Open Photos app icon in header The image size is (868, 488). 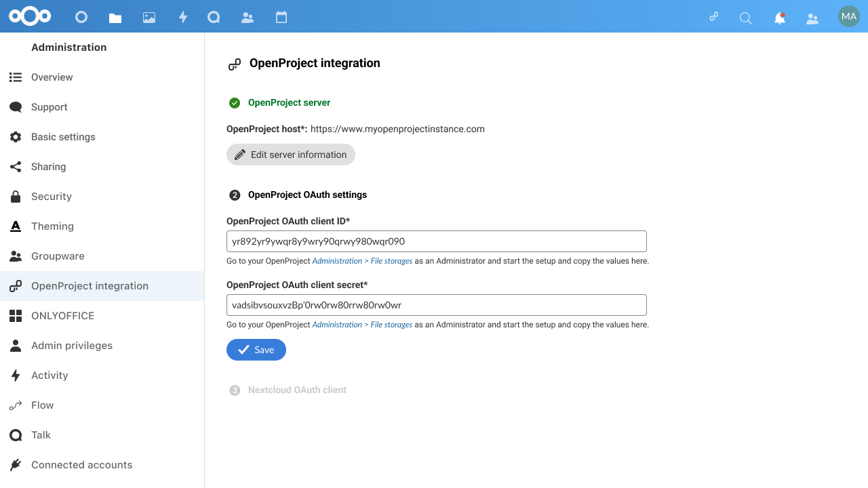tap(149, 18)
